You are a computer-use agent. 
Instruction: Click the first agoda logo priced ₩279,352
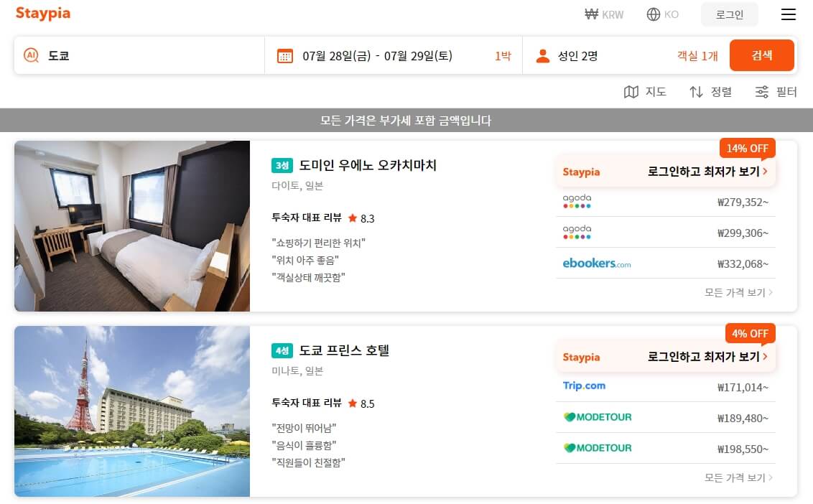tap(577, 201)
